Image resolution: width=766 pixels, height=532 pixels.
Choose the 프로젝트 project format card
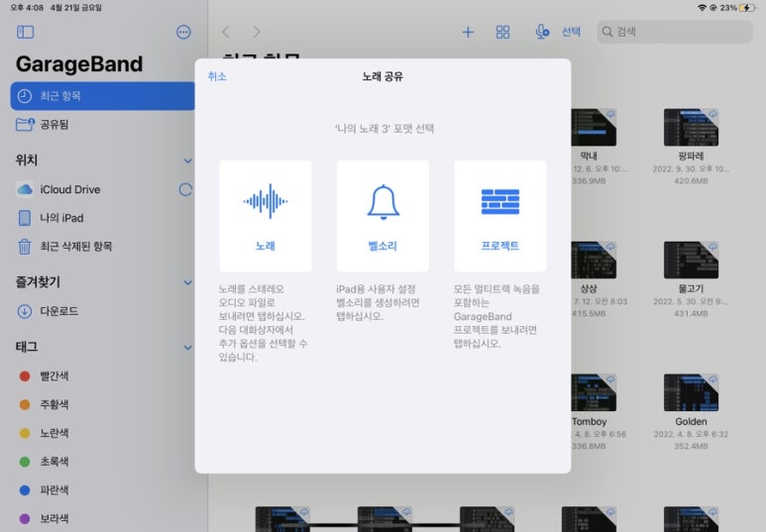499,215
